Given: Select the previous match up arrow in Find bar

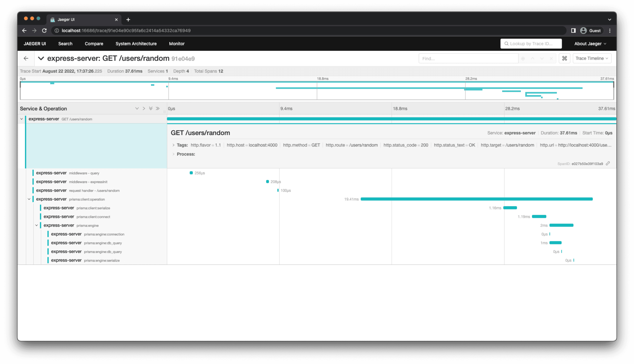Looking at the screenshot, I should (x=533, y=58).
